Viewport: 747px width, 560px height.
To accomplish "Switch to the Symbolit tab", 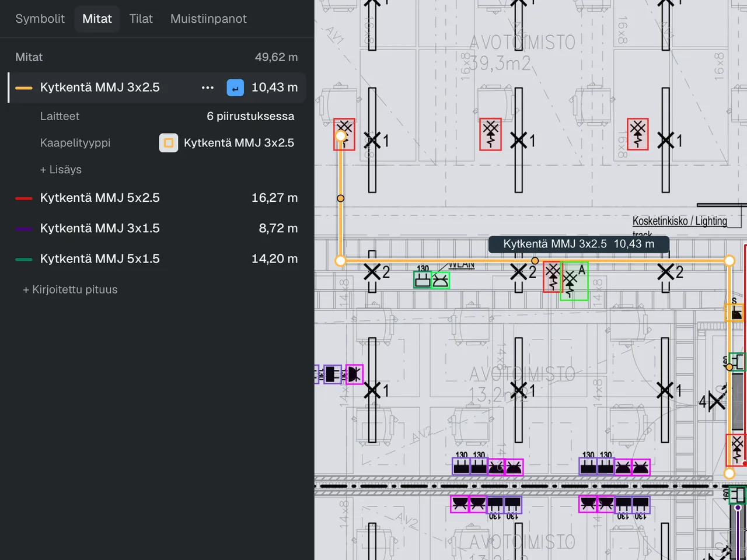I will [40, 19].
